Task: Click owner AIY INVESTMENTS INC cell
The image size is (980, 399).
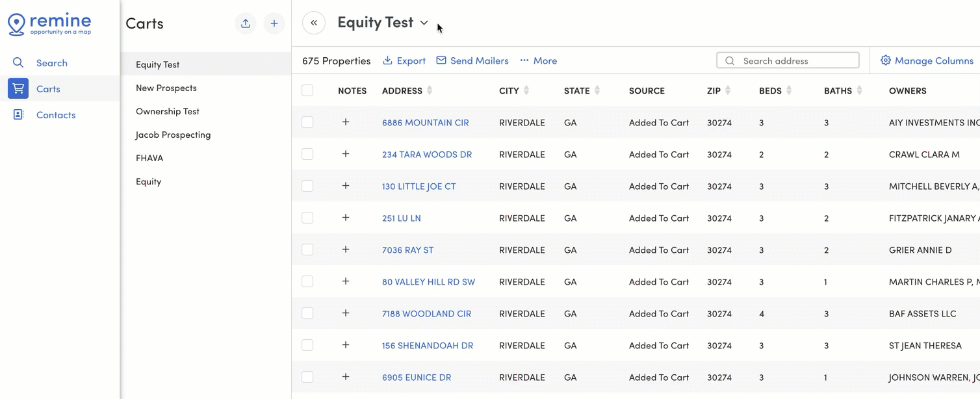Action: point(934,122)
